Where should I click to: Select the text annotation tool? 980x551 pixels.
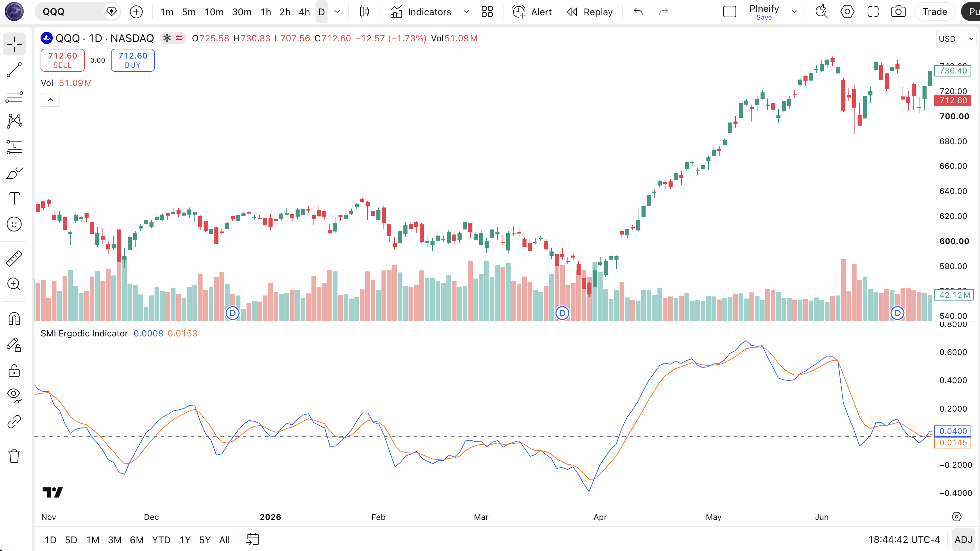[14, 198]
